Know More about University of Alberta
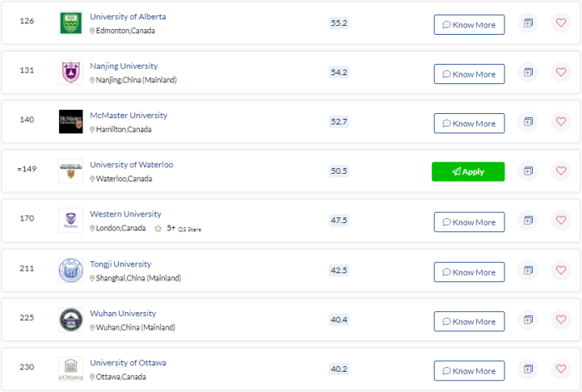Image resolution: width=582 pixels, height=392 pixels. pos(469,24)
